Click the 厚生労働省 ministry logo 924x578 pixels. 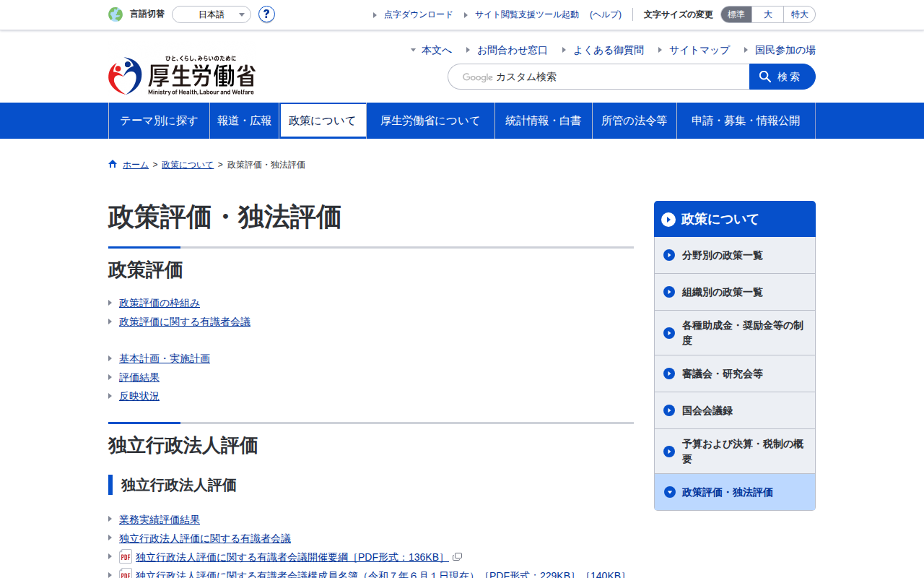coord(182,76)
